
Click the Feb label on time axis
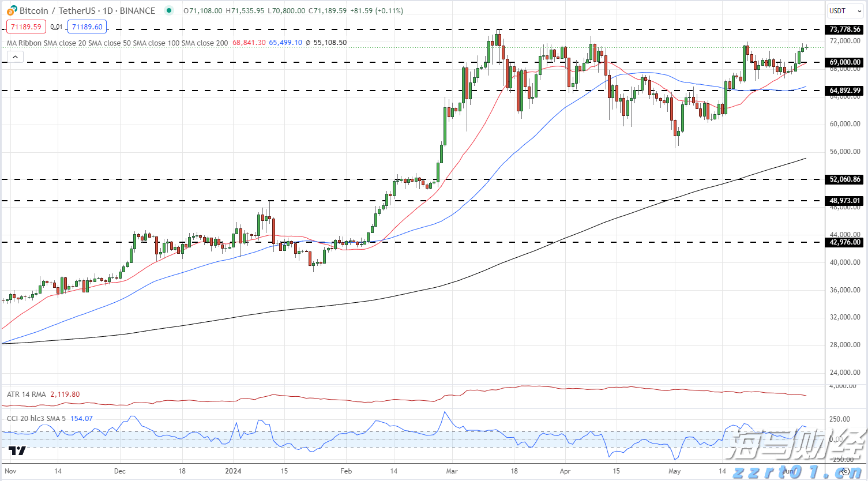(x=345, y=471)
